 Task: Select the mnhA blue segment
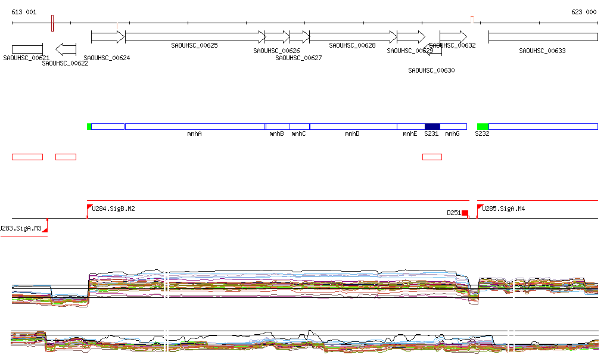point(195,126)
